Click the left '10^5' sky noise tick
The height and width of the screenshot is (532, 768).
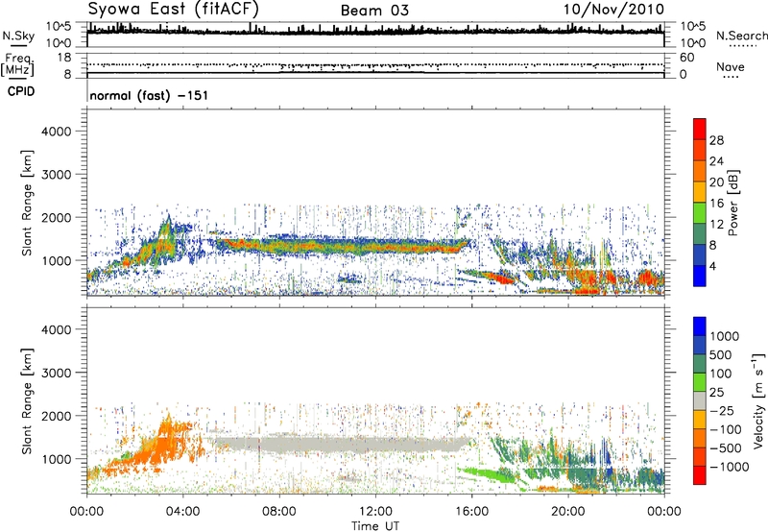59,27
